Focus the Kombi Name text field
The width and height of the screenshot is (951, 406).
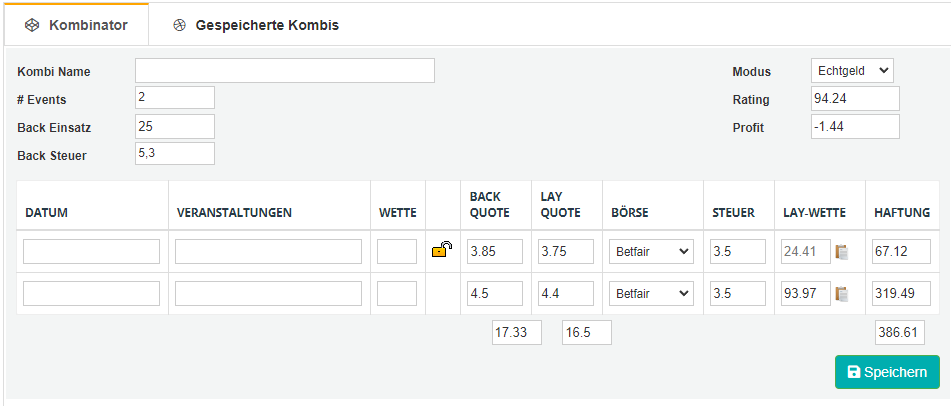pyautogui.click(x=285, y=70)
